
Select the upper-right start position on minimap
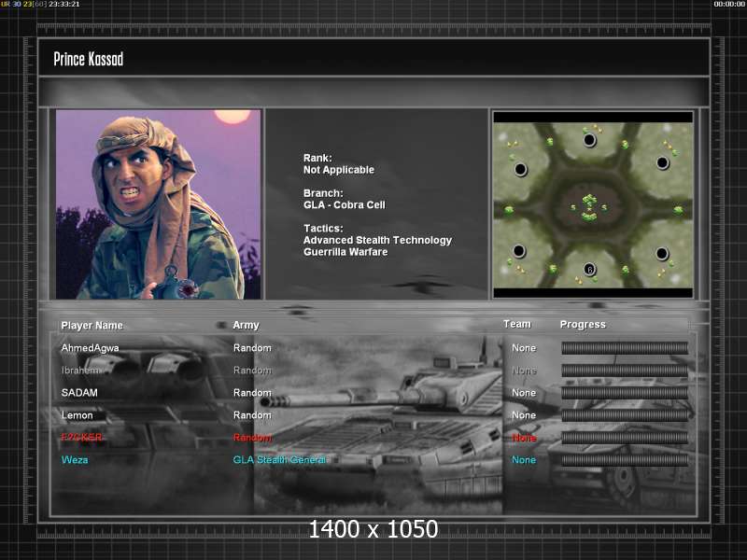[662, 162]
